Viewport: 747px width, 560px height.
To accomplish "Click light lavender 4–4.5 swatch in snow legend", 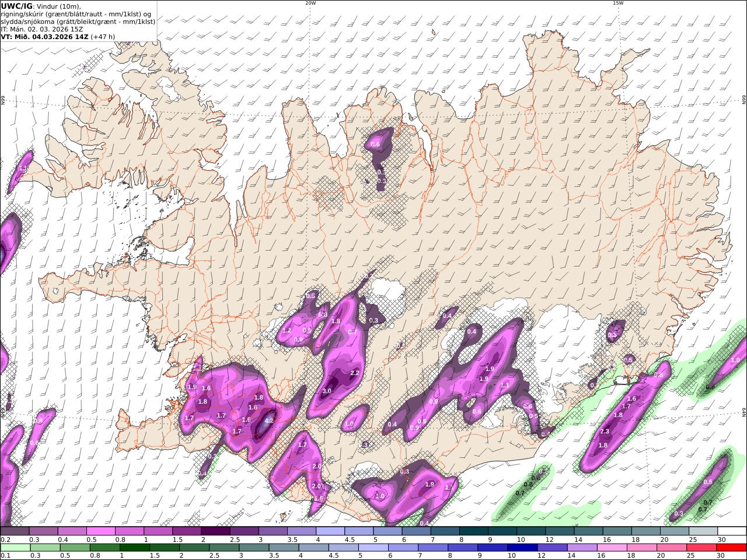I will [x=330, y=531].
